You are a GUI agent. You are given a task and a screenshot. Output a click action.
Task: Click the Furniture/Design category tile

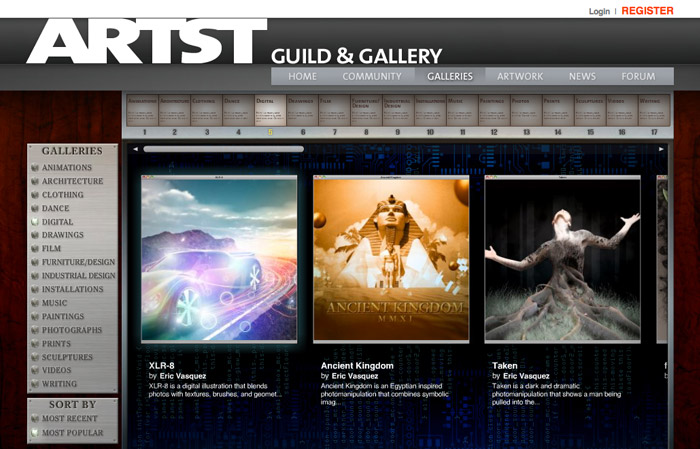click(x=366, y=110)
